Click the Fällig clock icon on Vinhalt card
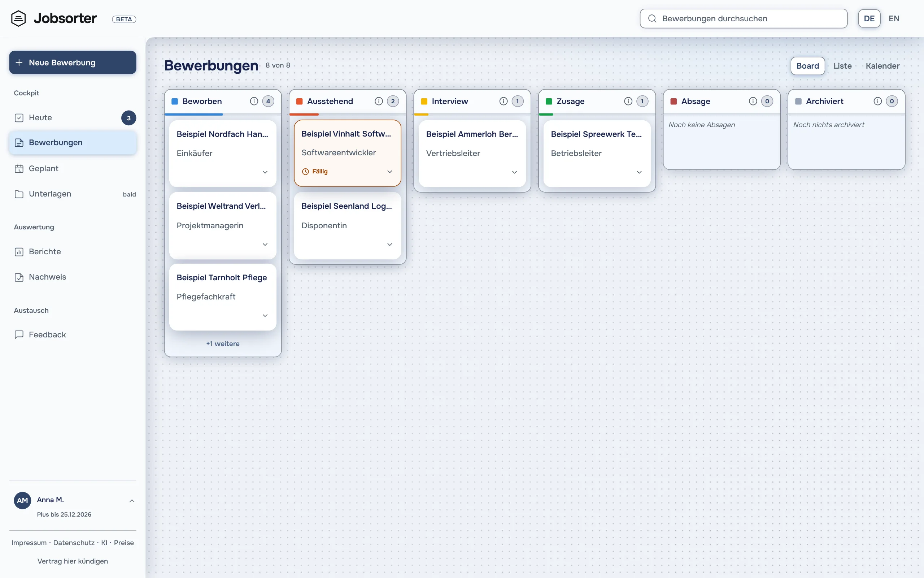This screenshot has width=924, height=578. 305,172
